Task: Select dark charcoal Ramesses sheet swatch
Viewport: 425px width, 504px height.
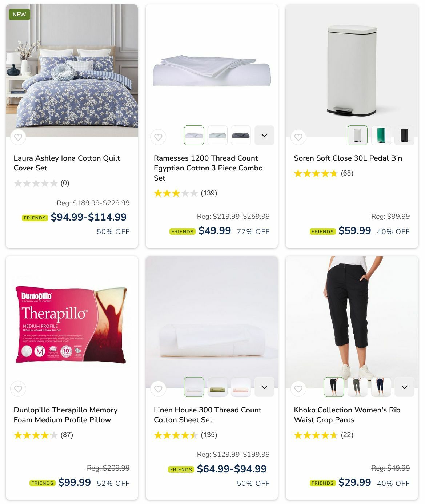Action: (x=241, y=135)
